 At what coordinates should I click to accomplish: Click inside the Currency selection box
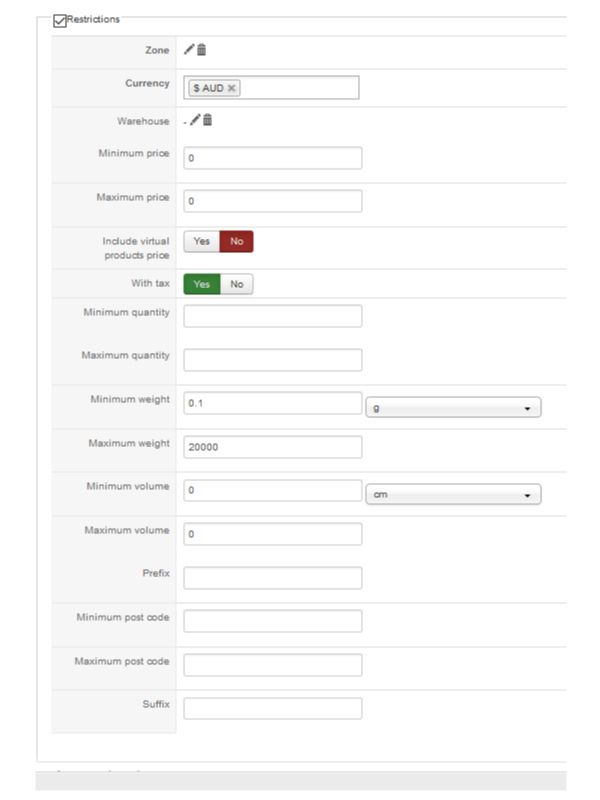point(300,88)
